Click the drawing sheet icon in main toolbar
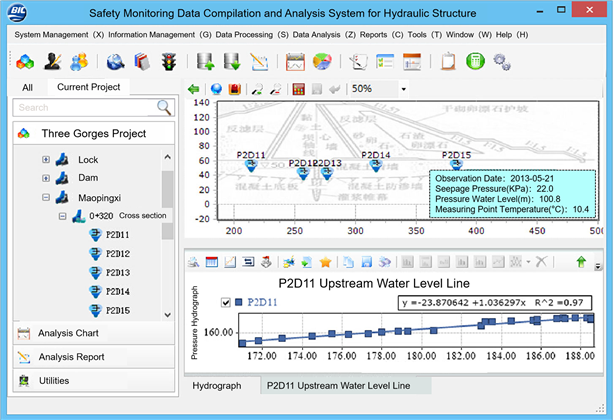 click(x=358, y=62)
